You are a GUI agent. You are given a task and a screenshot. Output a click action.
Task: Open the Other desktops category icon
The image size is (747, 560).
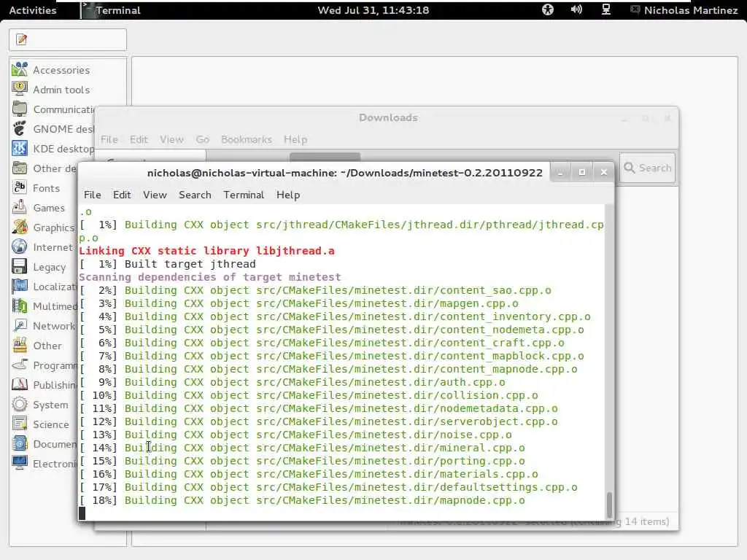click(x=20, y=168)
